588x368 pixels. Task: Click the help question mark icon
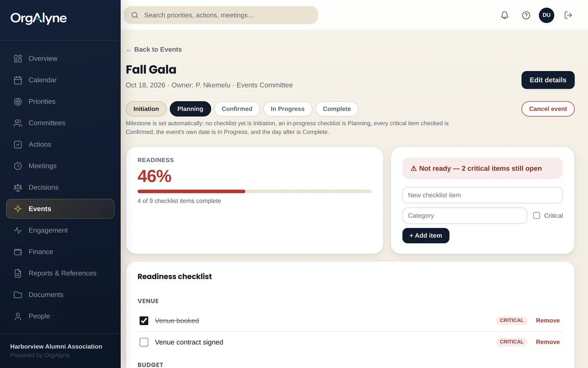pos(526,15)
